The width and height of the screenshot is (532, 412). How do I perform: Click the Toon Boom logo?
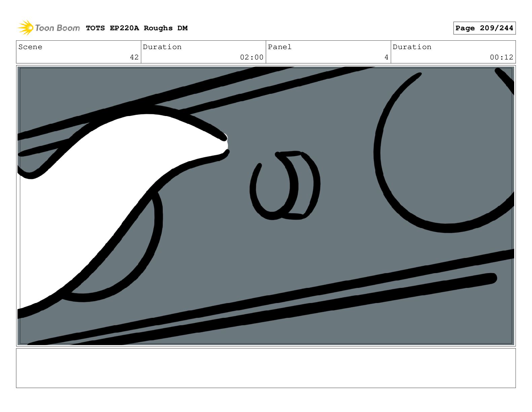48,28
